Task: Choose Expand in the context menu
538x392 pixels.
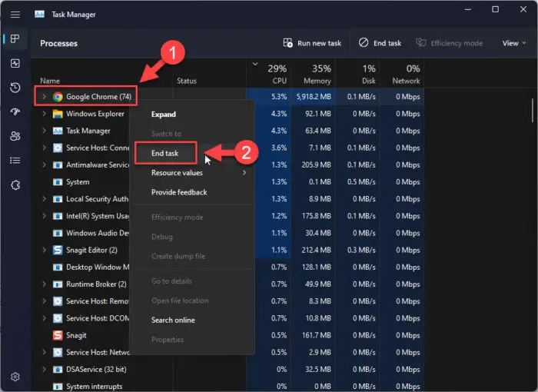Action: pos(194,115)
